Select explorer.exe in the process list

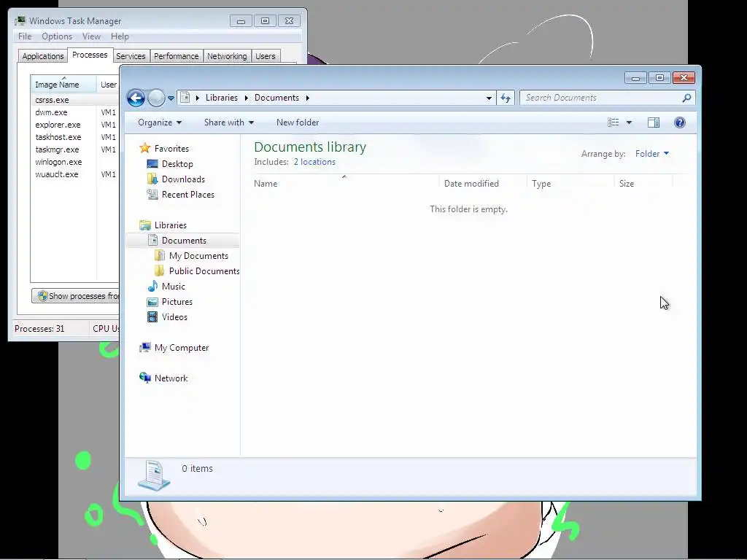[58, 125]
